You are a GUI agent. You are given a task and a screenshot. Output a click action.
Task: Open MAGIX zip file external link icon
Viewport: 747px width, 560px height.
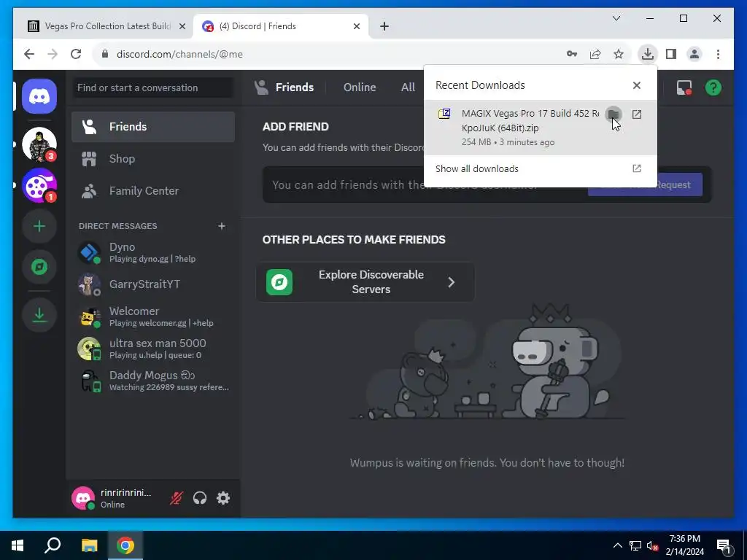click(636, 114)
